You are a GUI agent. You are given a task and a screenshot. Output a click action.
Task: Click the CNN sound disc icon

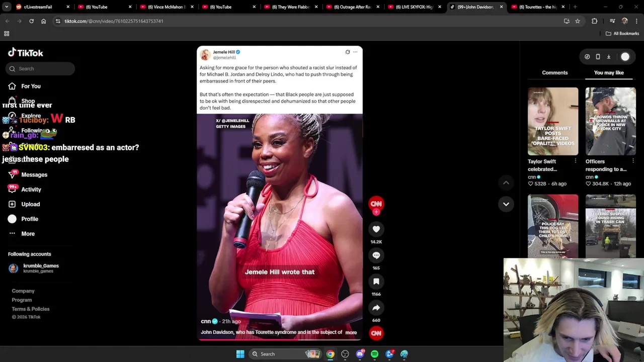click(376, 333)
